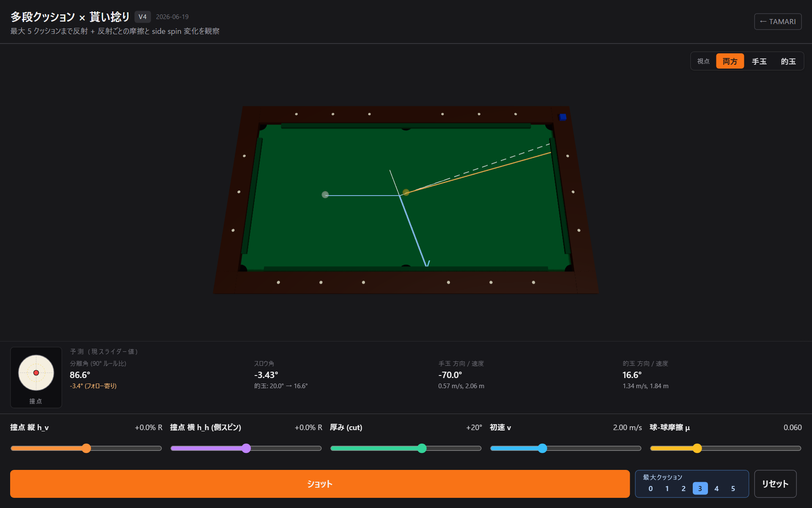Select the 両方 viewpoint option
The image size is (812, 508).
coord(730,61)
